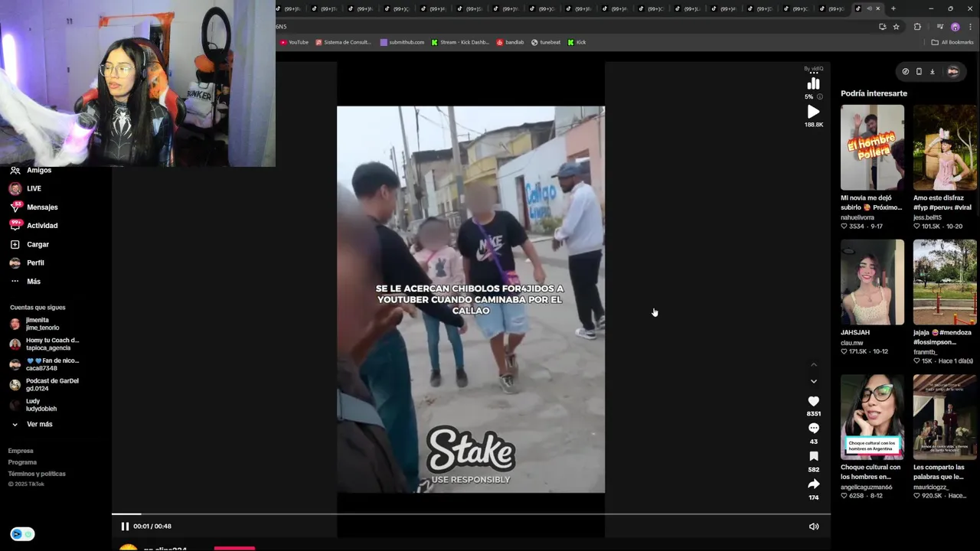Open the Sistema de Consult... bookmark
Screen dimensions: 980x551
[x=343, y=42]
